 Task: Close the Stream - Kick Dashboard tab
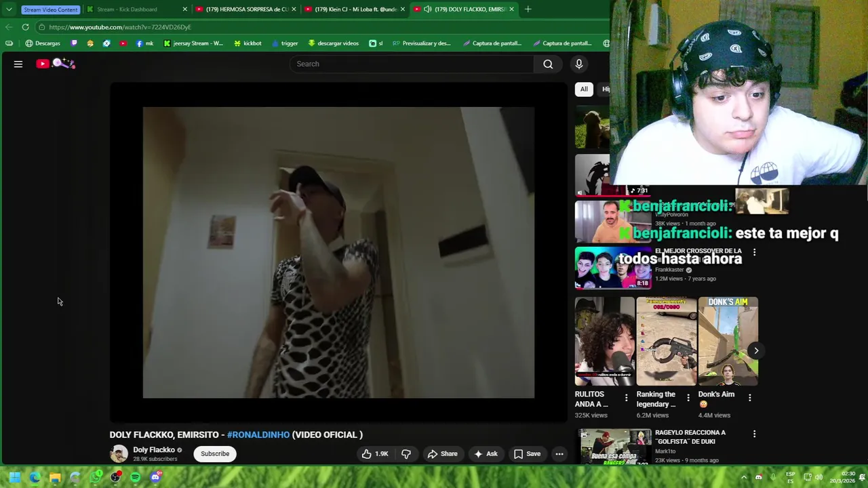pos(184,9)
